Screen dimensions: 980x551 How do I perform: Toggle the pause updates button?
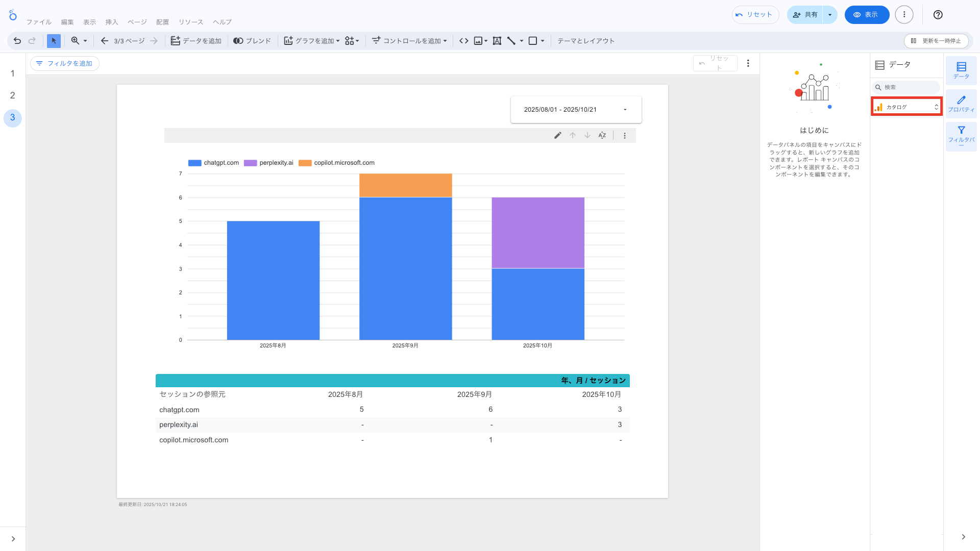click(936, 41)
